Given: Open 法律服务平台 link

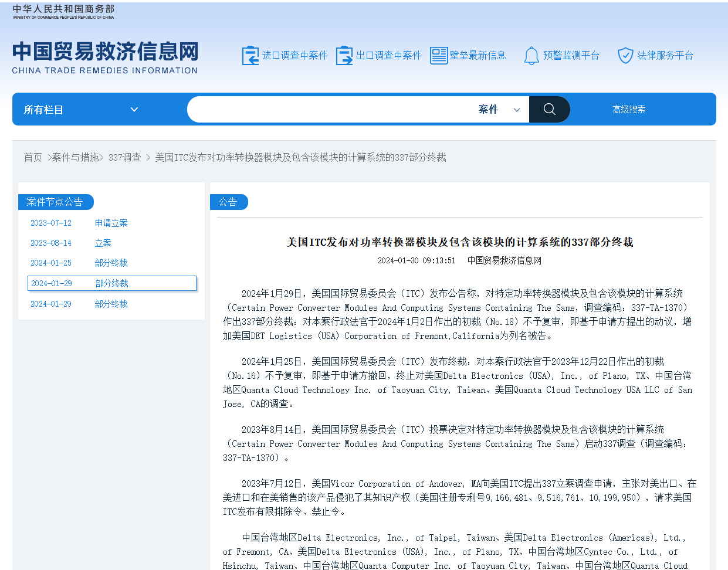Looking at the screenshot, I should pyautogui.click(x=665, y=55).
